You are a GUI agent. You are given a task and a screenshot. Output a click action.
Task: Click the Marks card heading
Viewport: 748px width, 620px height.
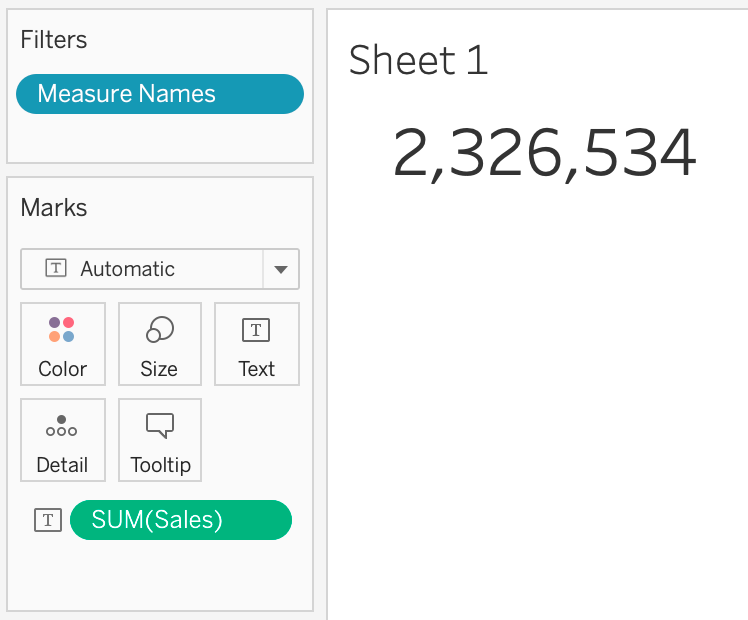54,208
